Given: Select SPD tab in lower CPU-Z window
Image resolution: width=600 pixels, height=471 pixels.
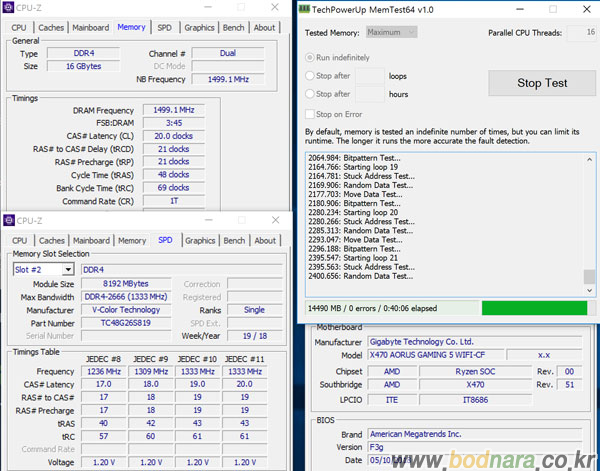Looking at the screenshot, I should [165, 240].
